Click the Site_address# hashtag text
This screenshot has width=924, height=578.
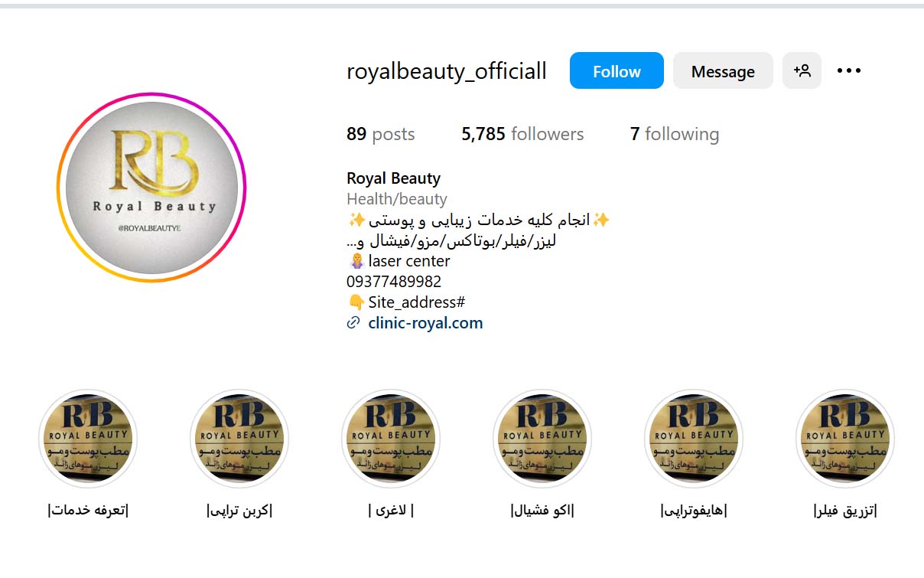tap(417, 302)
